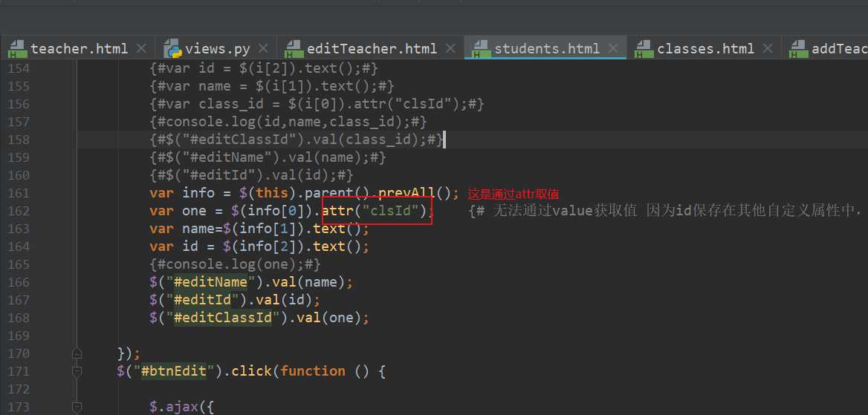The image size is (868, 415).
Task: Fold the #btnEdit click function at line 171
Action: 77,370
